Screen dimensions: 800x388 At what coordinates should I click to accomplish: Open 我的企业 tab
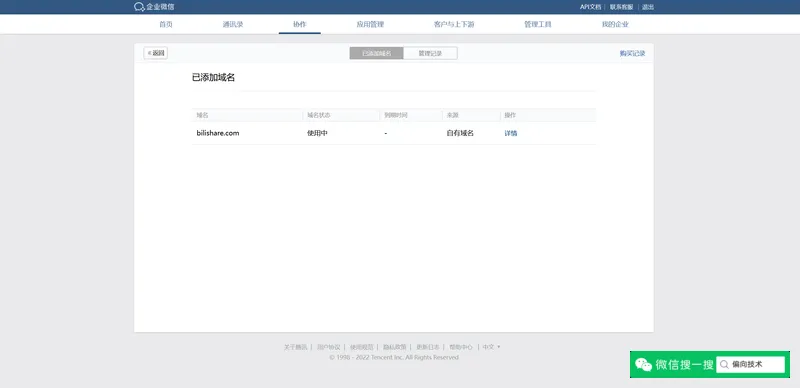tap(615, 24)
